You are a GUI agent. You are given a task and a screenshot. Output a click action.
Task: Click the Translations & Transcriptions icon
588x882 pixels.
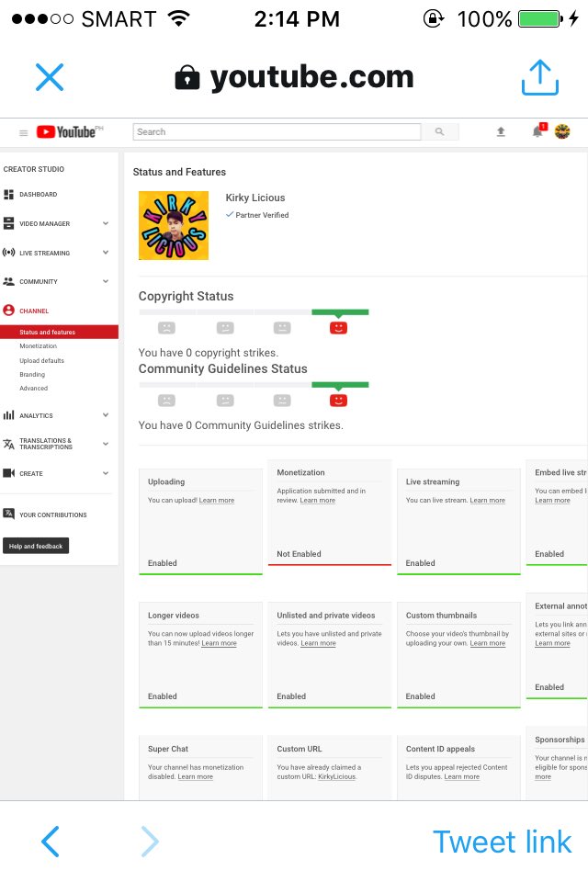[8, 444]
